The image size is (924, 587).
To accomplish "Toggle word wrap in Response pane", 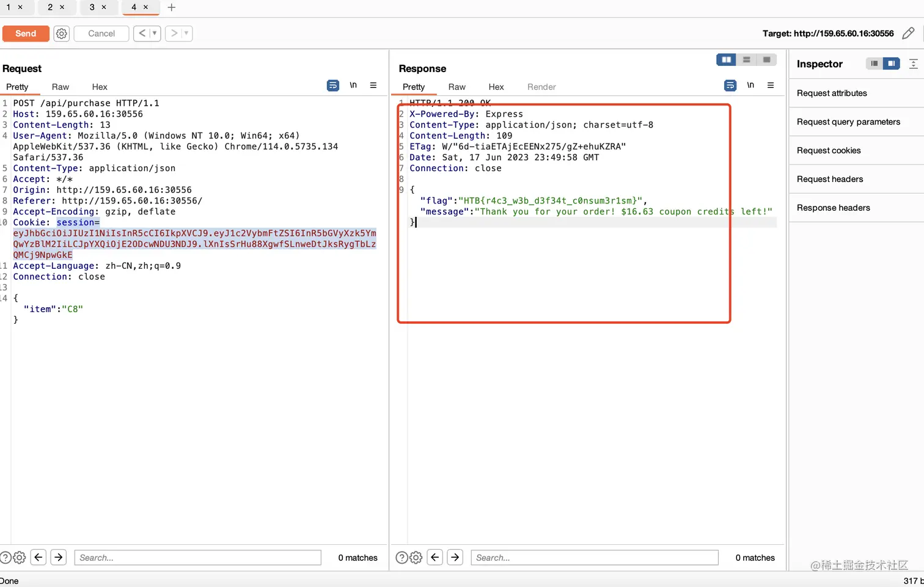I will coord(730,86).
